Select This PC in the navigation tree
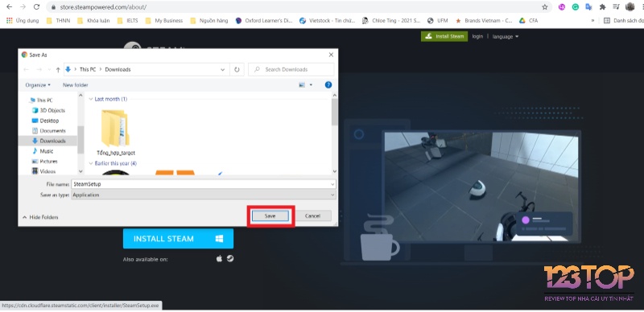This screenshot has width=644, height=312. coord(44,101)
